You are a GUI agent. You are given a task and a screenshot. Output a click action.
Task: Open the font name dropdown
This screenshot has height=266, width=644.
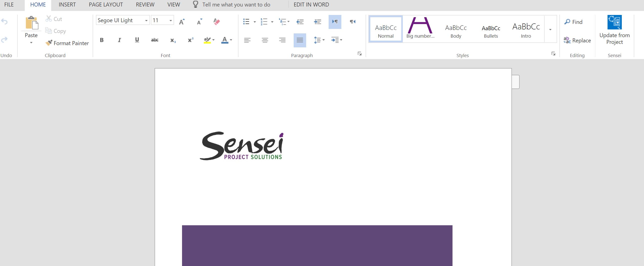tap(146, 20)
